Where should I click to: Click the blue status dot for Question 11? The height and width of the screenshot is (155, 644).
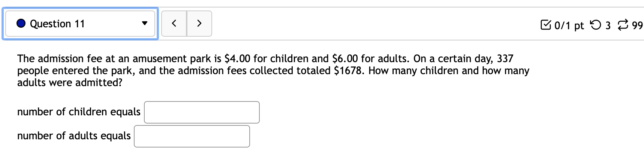point(21,24)
